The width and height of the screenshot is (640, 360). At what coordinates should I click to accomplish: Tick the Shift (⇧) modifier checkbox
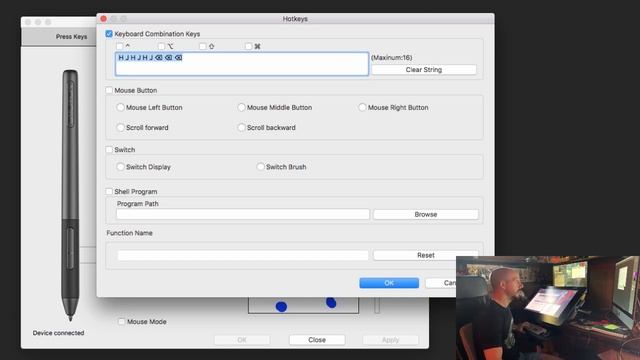click(203, 47)
